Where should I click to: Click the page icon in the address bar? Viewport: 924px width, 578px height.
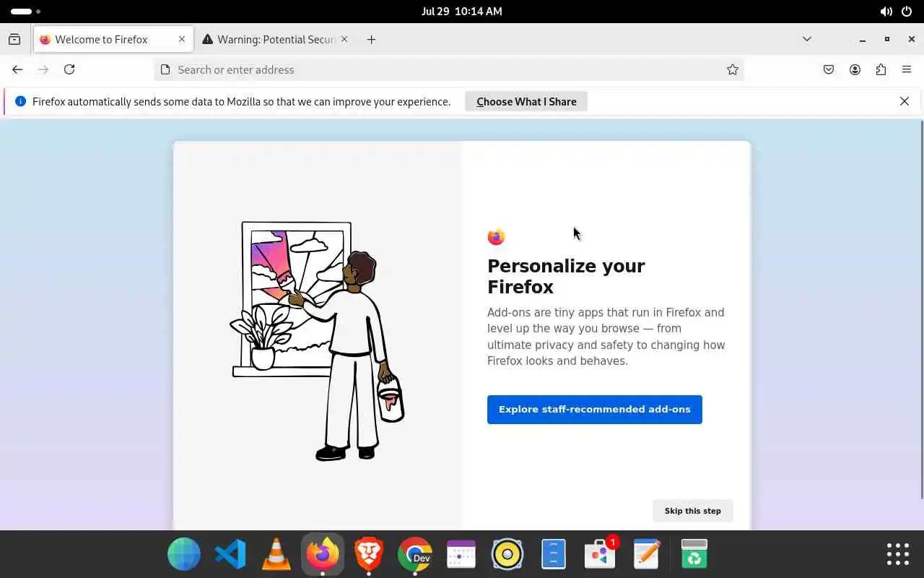coord(165,69)
